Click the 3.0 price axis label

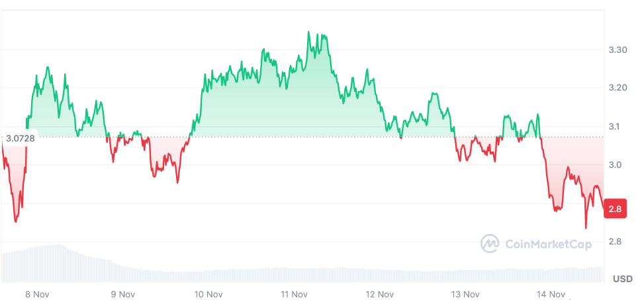(x=615, y=165)
